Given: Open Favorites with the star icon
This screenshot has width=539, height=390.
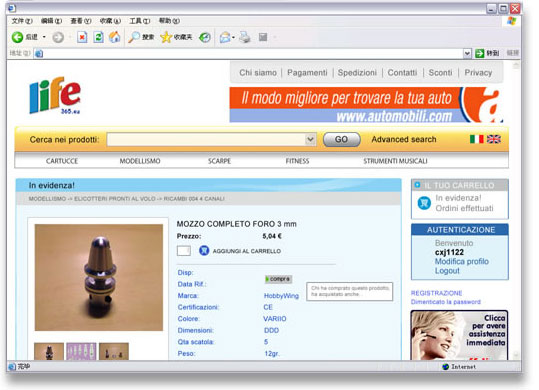Looking at the screenshot, I should (166, 37).
